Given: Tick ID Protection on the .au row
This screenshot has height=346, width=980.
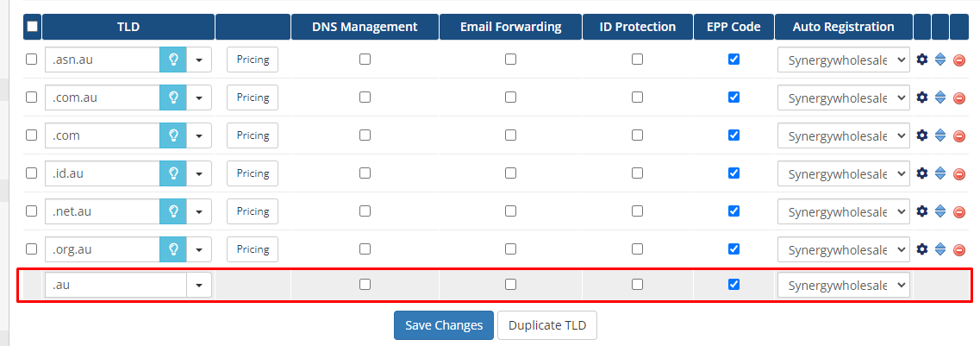Looking at the screenshot, I should 637,284.
